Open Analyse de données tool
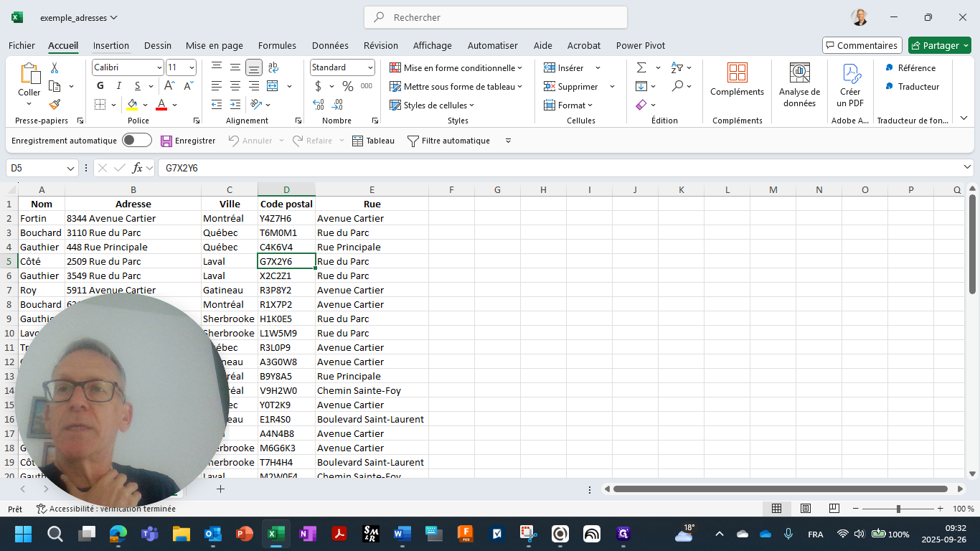The height and width of the screenshot is (551, 980). [x=799, y=85]
